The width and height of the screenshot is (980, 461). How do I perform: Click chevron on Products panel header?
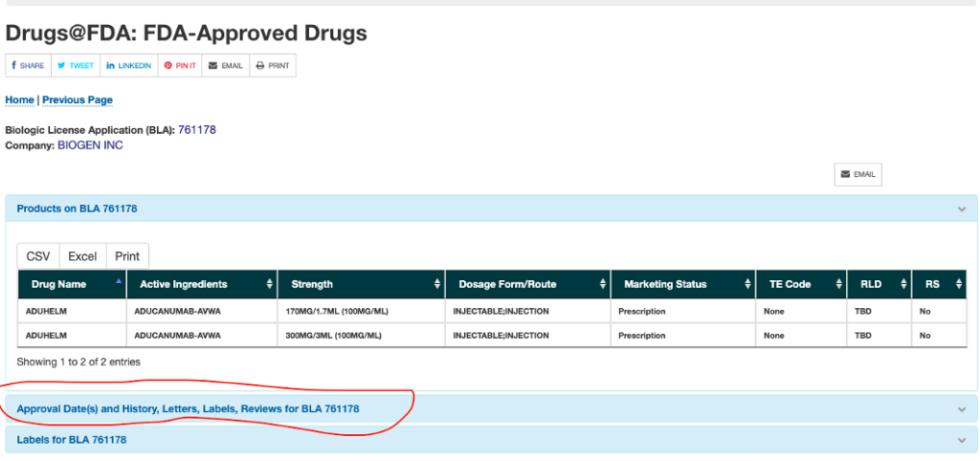(962, 209)
